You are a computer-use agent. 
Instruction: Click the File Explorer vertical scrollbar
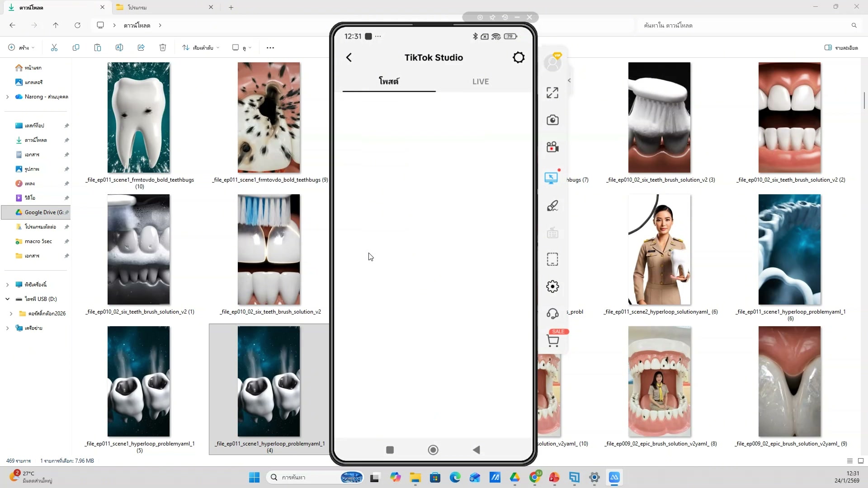click(864, 100)
